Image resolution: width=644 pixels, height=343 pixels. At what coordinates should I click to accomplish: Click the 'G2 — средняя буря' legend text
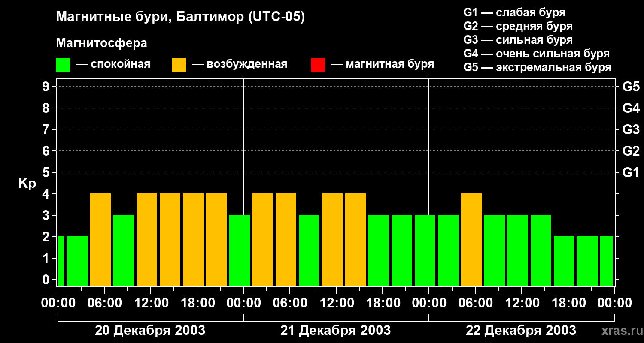(518, 26)
